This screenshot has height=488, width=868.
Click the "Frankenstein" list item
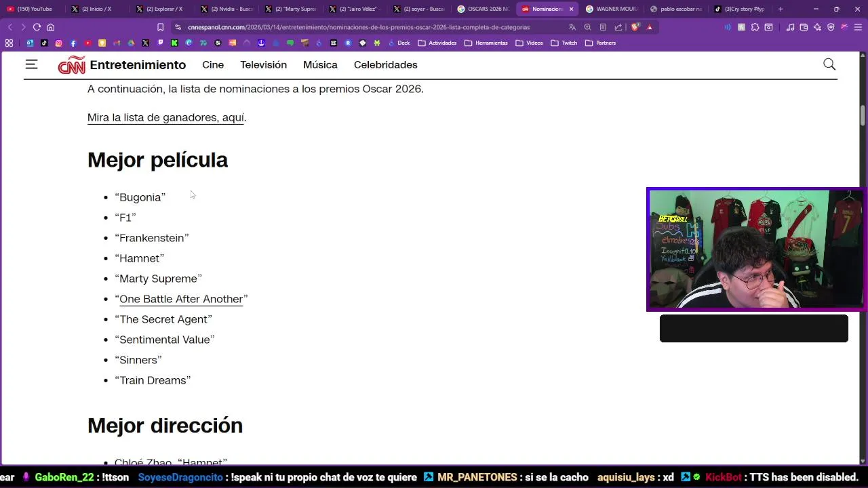(x=152, y=238)
